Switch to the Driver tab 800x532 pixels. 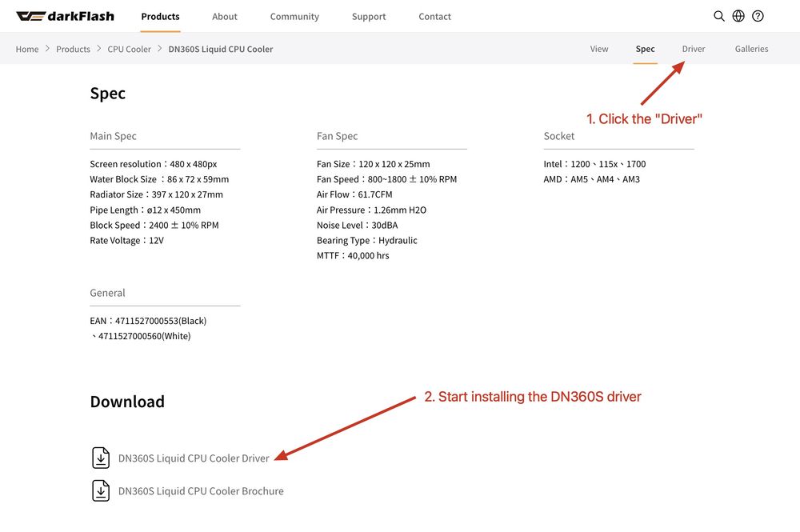point(694,49)
